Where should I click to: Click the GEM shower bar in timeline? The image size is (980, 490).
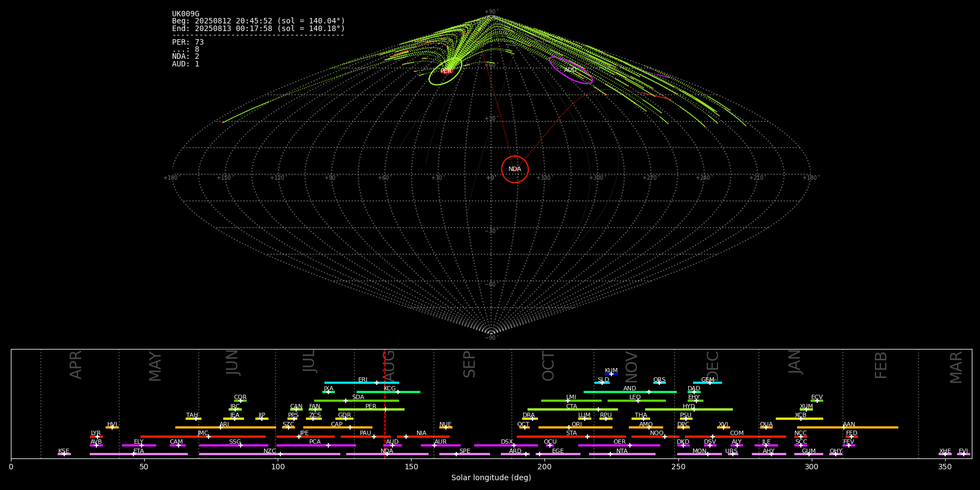pyautogui.click(x=707, y=383)
